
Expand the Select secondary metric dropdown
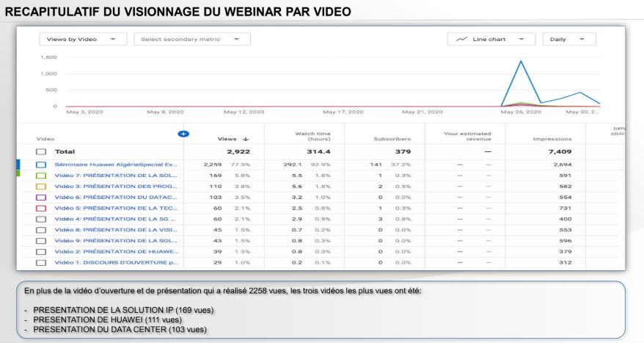190,40
